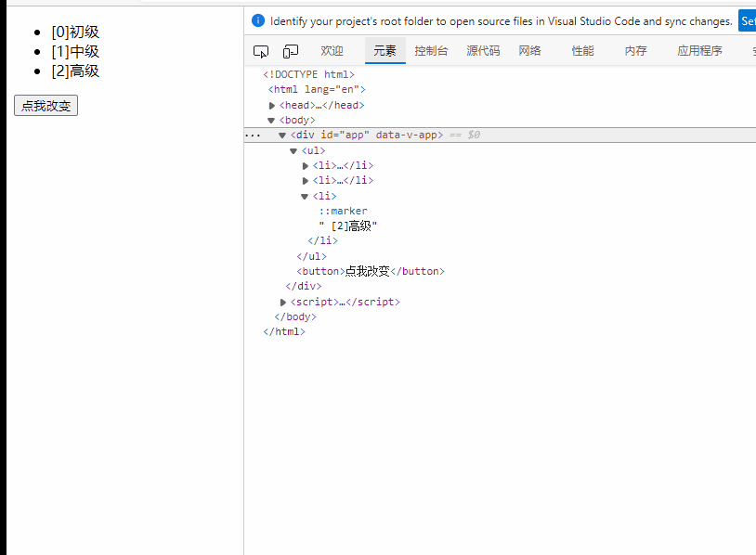
Task: Click the [0]初级 list item on page
Action: (x=75, y=32)
